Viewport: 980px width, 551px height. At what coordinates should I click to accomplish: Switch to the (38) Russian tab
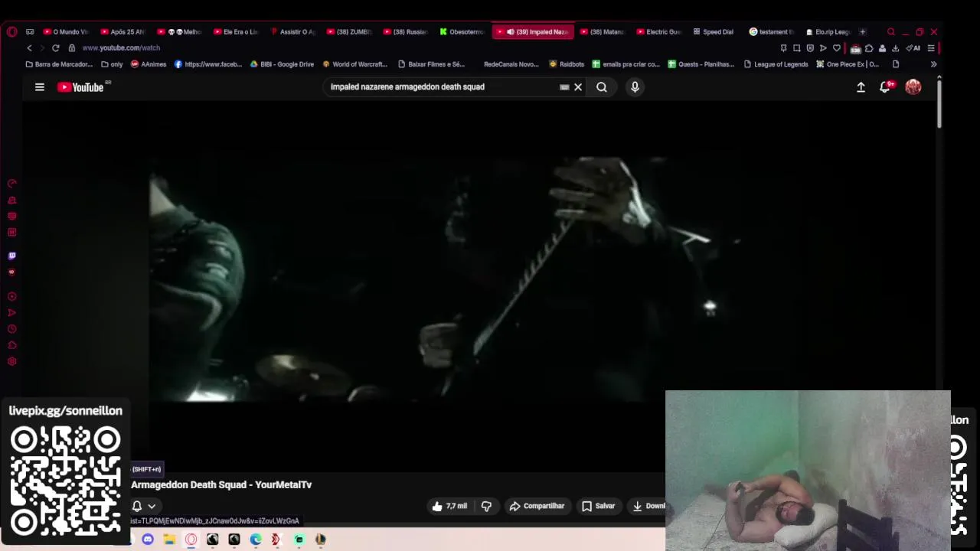[x=406, y=32]
